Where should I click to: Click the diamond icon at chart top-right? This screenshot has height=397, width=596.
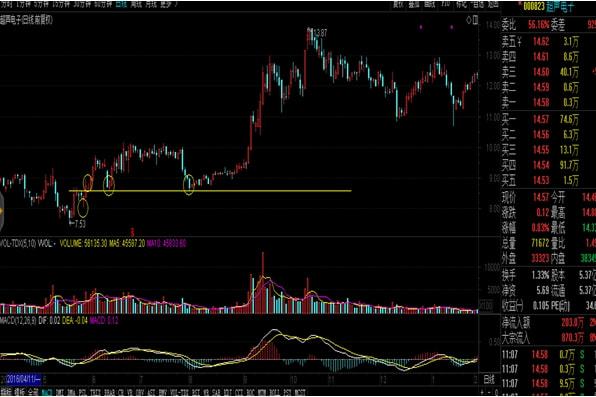coord(468,20)
